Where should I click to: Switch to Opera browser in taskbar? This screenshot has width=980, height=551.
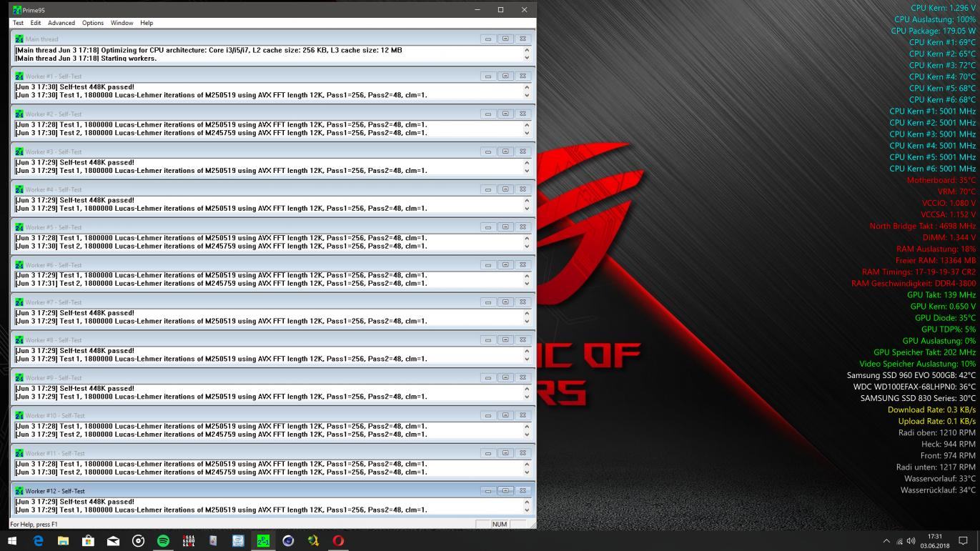coord(338,541)
